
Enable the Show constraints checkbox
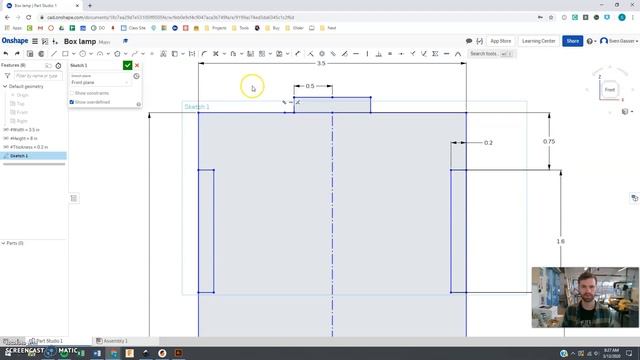(x=72, y=93)
